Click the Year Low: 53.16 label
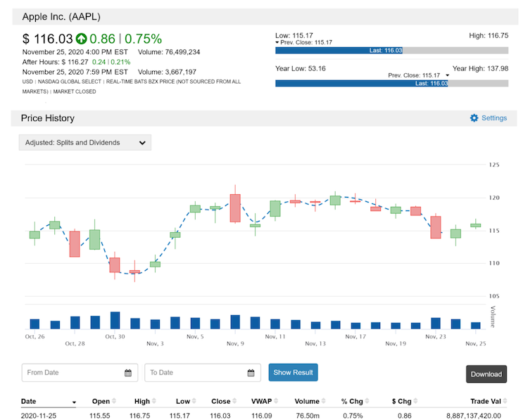528x420 pixels. (x=301, y=68)
